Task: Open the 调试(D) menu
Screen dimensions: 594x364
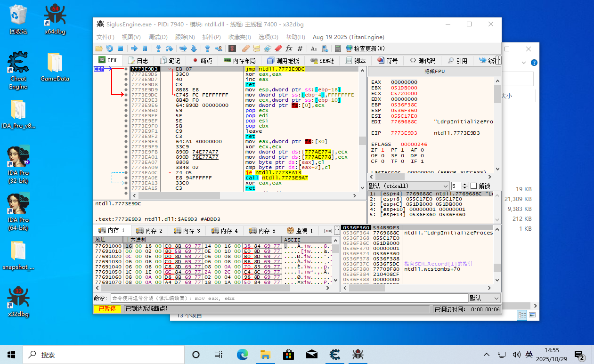Action: click(158, 37)
